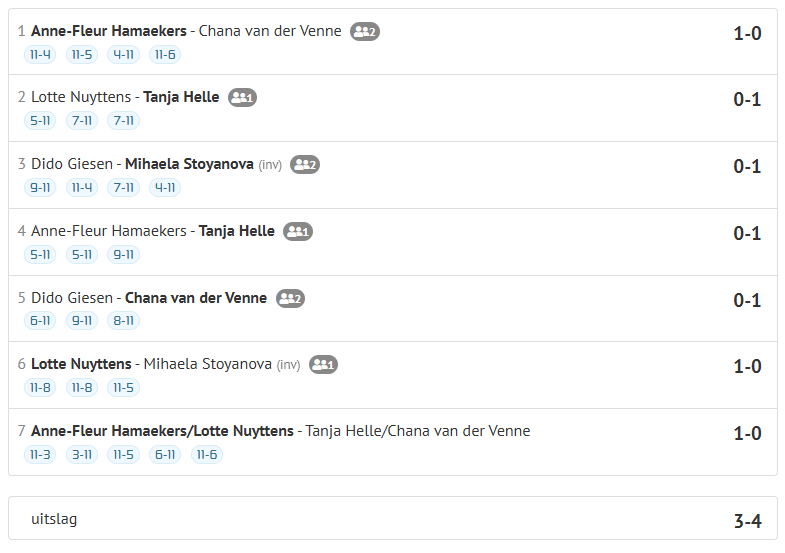The height and width of the screenshot is (553, 785).
Task: Click the 5-11 set score in match 2
Action: tap(40, 121)
